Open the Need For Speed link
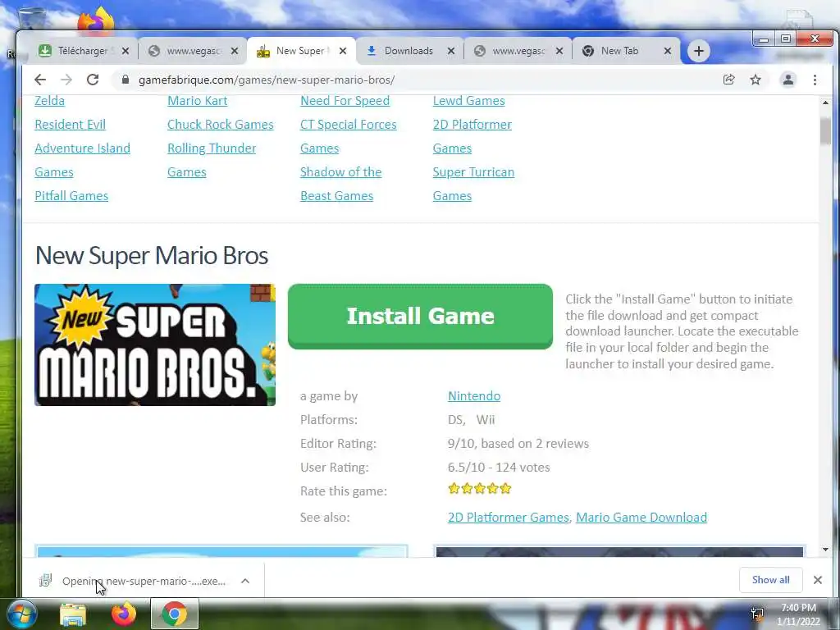Image resolution: width=840 pixels, height=630 pixels. [x=345, y=101]
